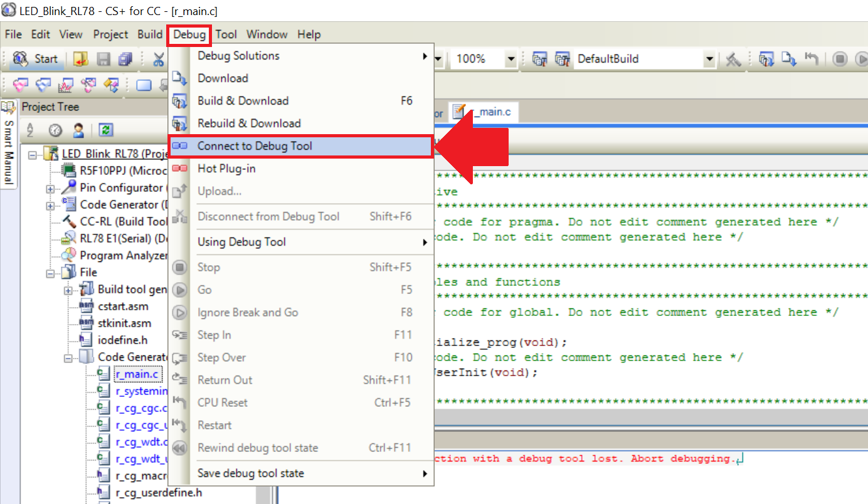868x504 pixels.
Task: Expand the Code Generator design tool node
Action: (50, 205)
